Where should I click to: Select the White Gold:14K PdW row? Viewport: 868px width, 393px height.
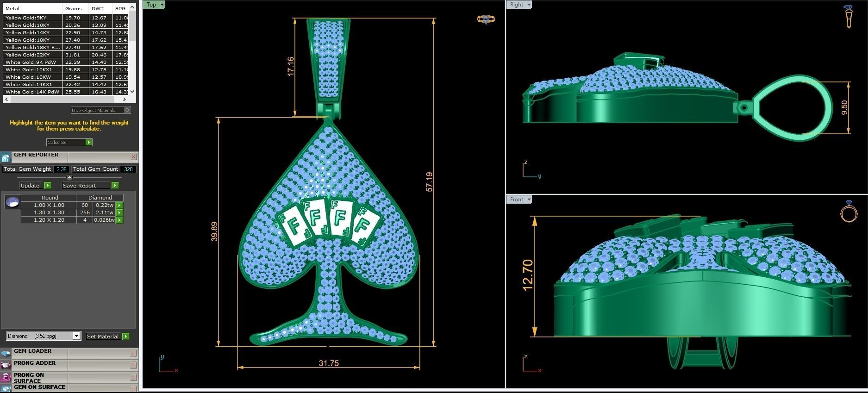coord(66,92)
